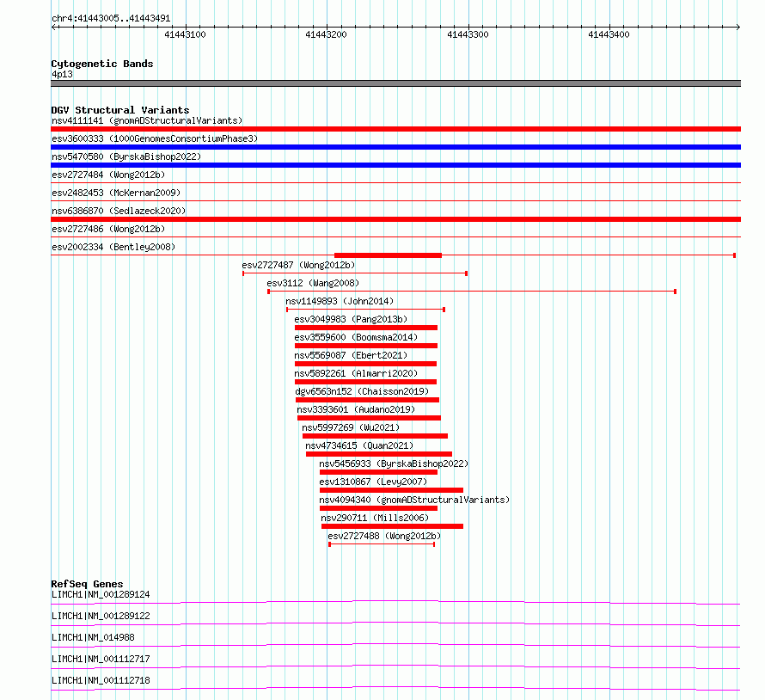Open variant esv3049983 (Pang2013b)
Image resolution: width=765 pixels, height=700 pixels.
point(351,319)
